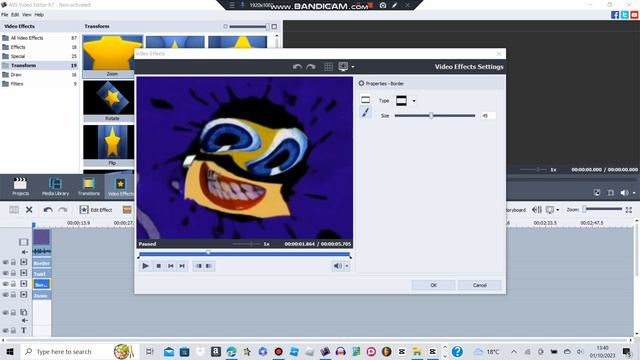Click the speaker volume icon in effect preview
This screenshot has width=640, height=360.
pyautogui.click(x=338, y=266)
